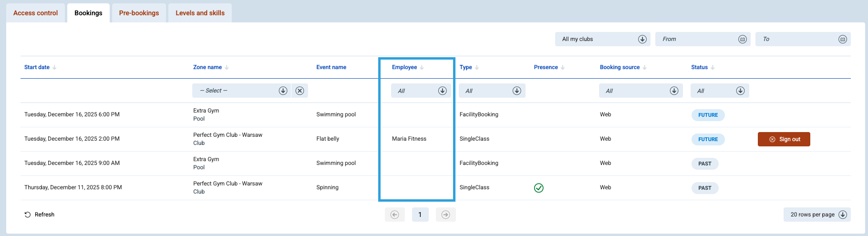The width and height of the screenshot is (868, 236).
Task: Click the To date calendar icon
Action: pos(842,39)
